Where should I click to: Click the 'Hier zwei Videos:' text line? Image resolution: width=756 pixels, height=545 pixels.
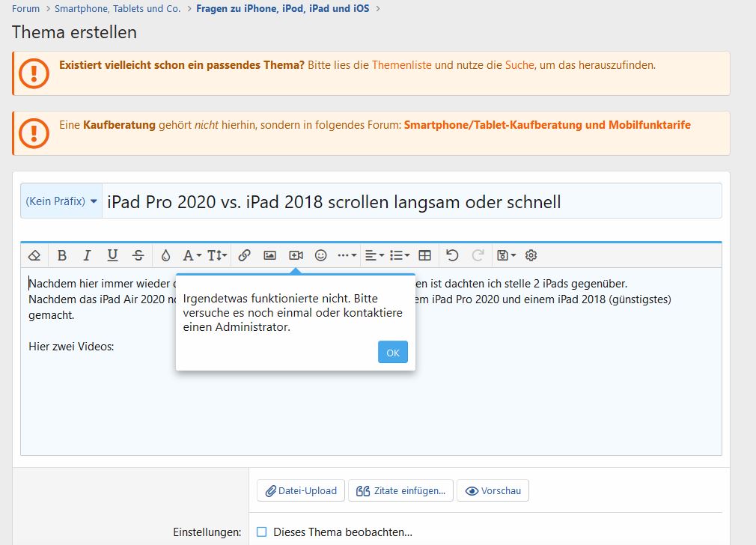point(71,347)
